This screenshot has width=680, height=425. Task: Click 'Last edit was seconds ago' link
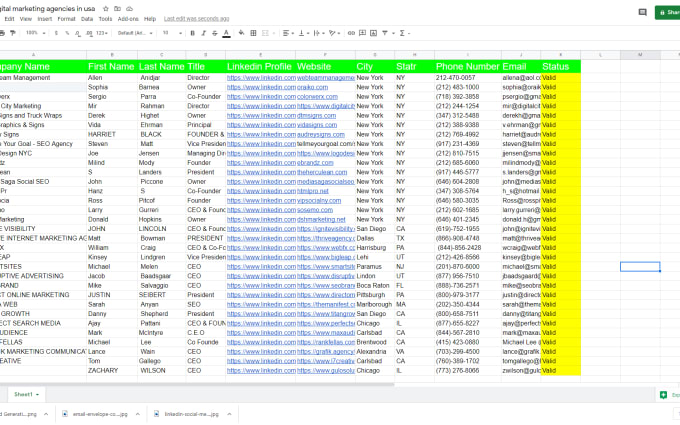196,19
